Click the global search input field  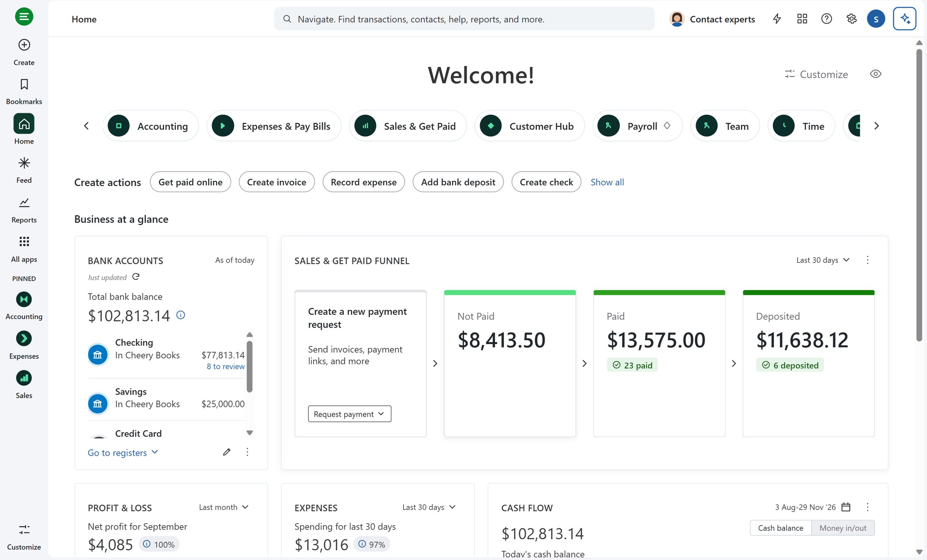click(x=464, y=19)
